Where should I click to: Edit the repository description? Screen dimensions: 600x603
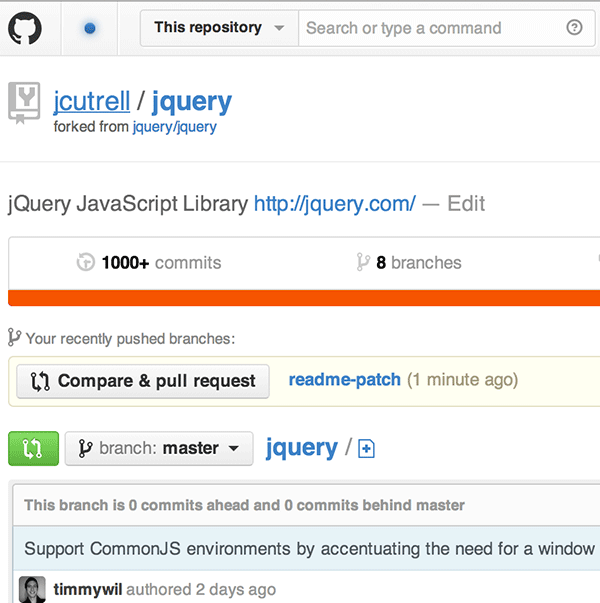466,203
